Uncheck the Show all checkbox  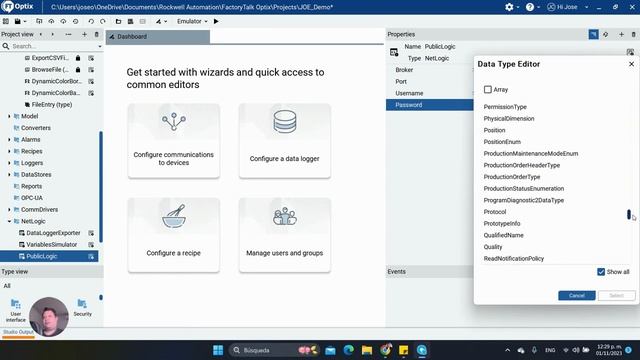[x=601, y=272]
